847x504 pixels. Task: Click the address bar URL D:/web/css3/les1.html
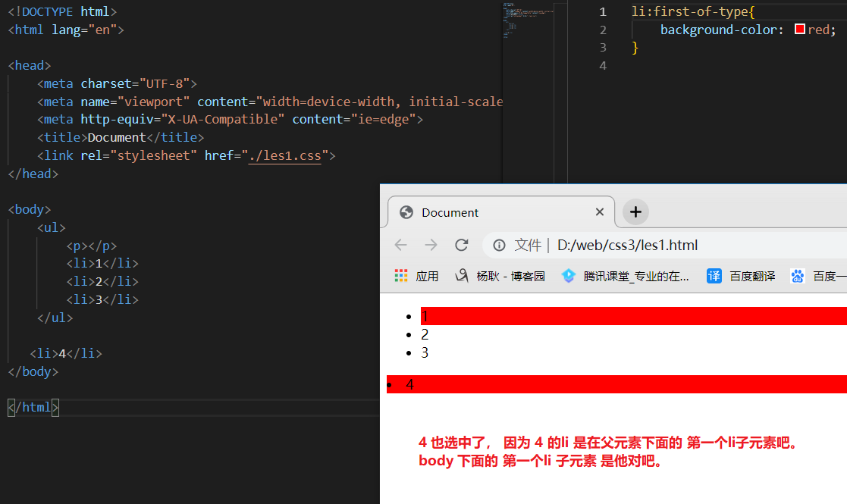[627, 246]
